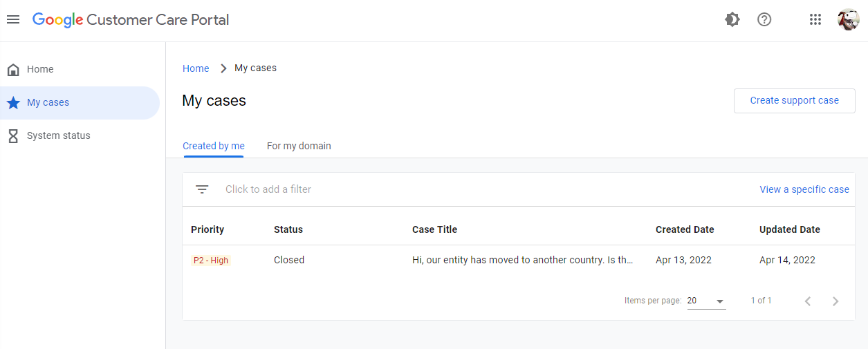
Task: Open the user account avatar
Action: (848, 19)
